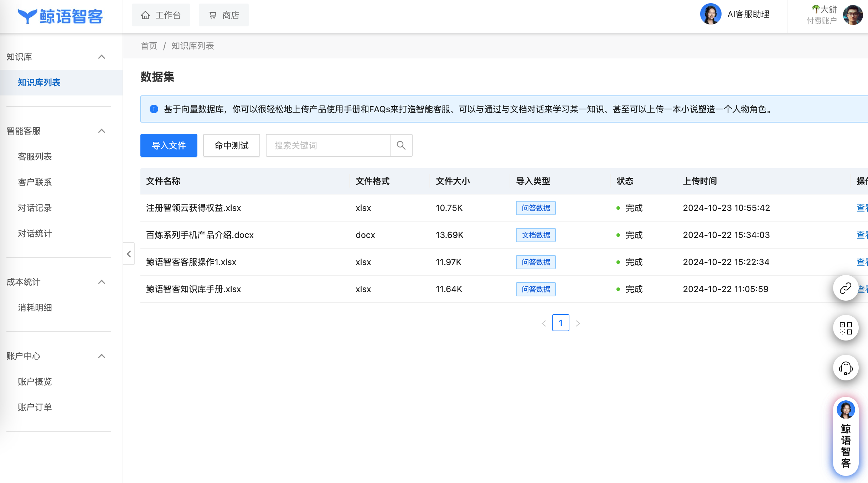
Task: Click the magnifier search icon
Action: pyautogui.click(x=401, y=145)
